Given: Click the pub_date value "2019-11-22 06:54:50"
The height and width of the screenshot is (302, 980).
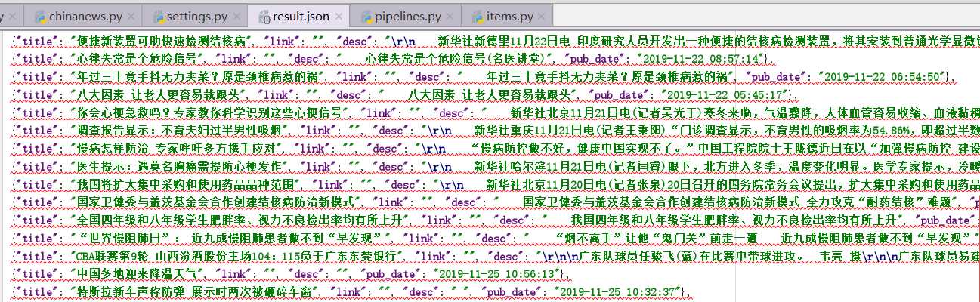Looking at the screenshot, I should coord(881,76).
